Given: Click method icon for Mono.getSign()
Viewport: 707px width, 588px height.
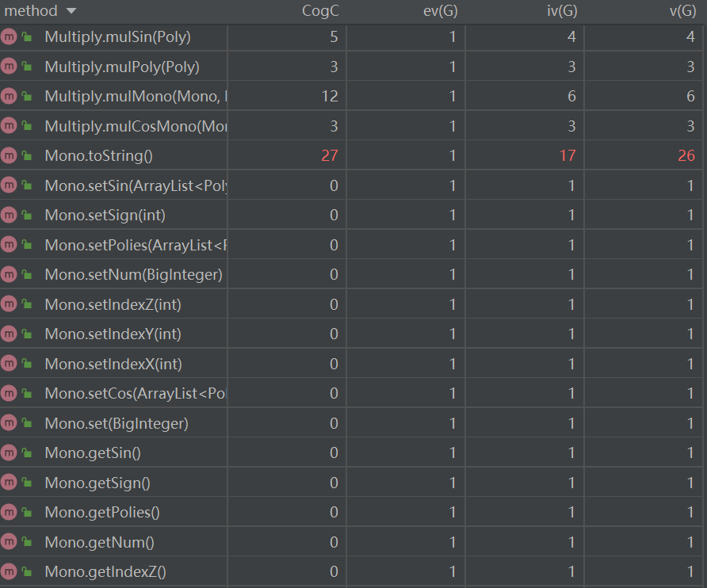Looking at the screenshot, I should pyautogui.click(x=9, y=483).
